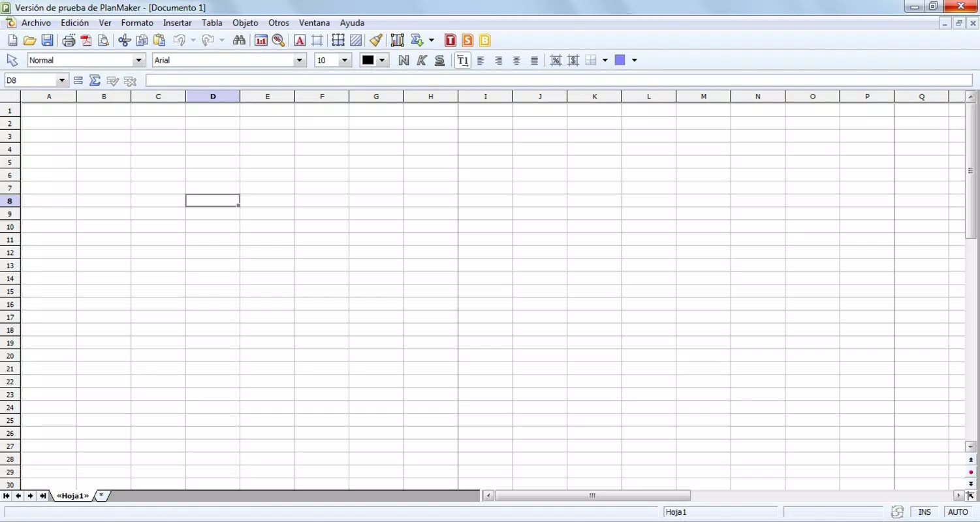Click in the formula edit field
The height and width of the screenshot is (522, 980).
click(x=559, y=80)
